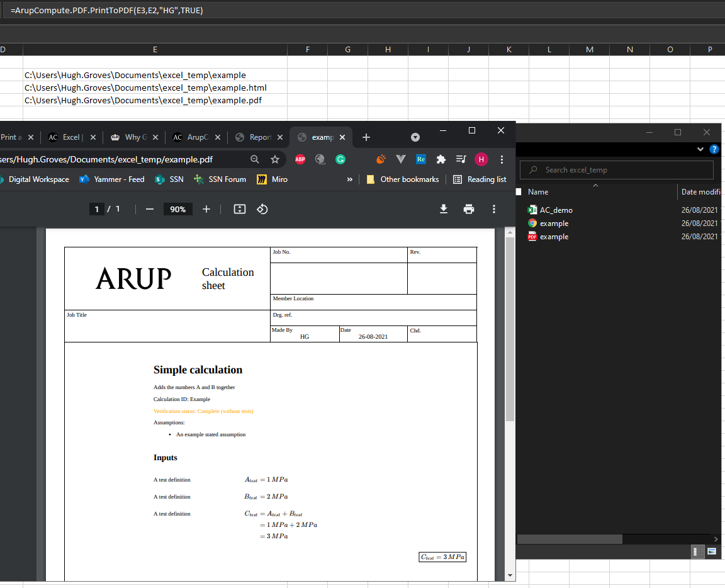Click Explorer horizontal scrollbar thumb
Viewport: 725px width, 588px height.
pyautogui.click(x=569, y=540)
